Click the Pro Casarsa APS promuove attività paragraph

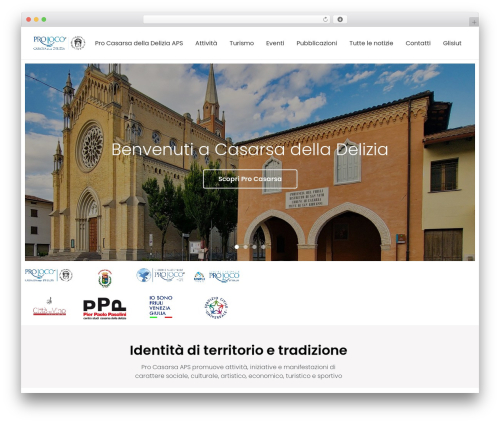click(238, 371)
